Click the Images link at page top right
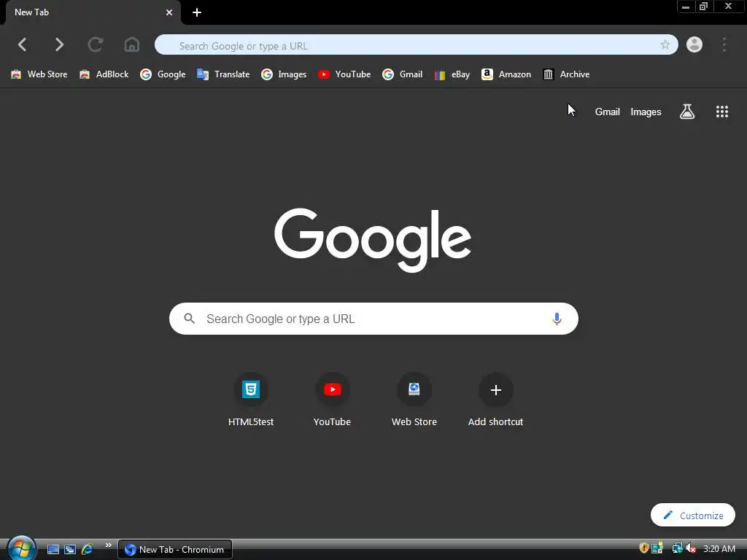 tap(646, 112)
